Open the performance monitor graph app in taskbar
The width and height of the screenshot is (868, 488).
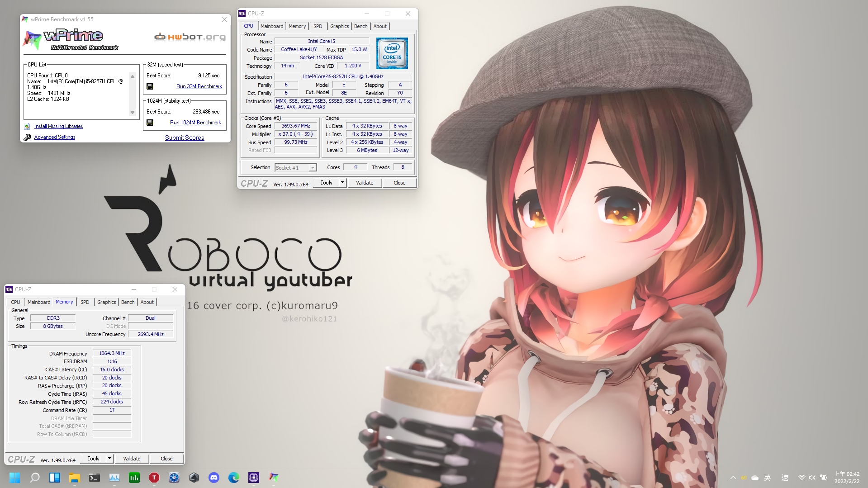coord(114,478)
